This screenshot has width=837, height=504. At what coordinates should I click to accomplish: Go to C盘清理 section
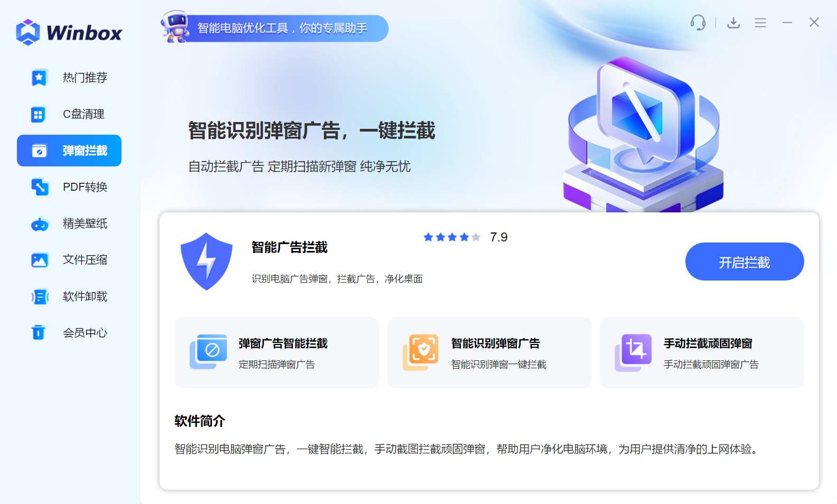tap(69, 114)
